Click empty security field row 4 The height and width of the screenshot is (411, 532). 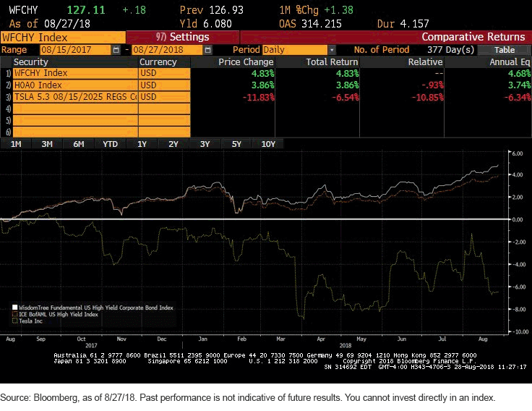[75, 109]
